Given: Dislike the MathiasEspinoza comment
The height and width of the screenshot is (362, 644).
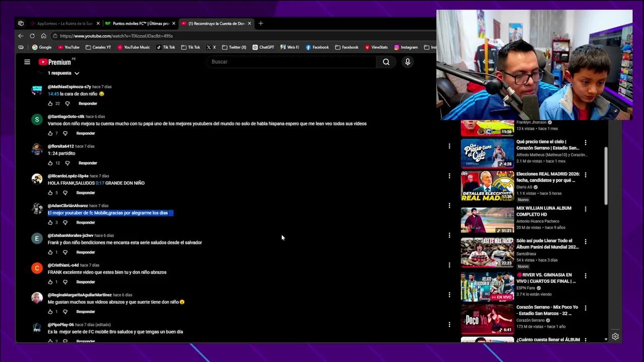Looking at the screenshot, I should [67, 104].
